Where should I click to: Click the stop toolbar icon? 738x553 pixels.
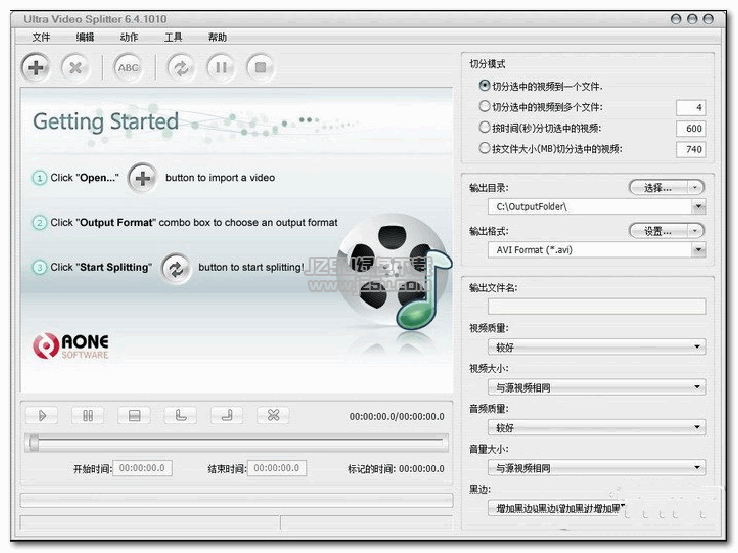point(259,67)
